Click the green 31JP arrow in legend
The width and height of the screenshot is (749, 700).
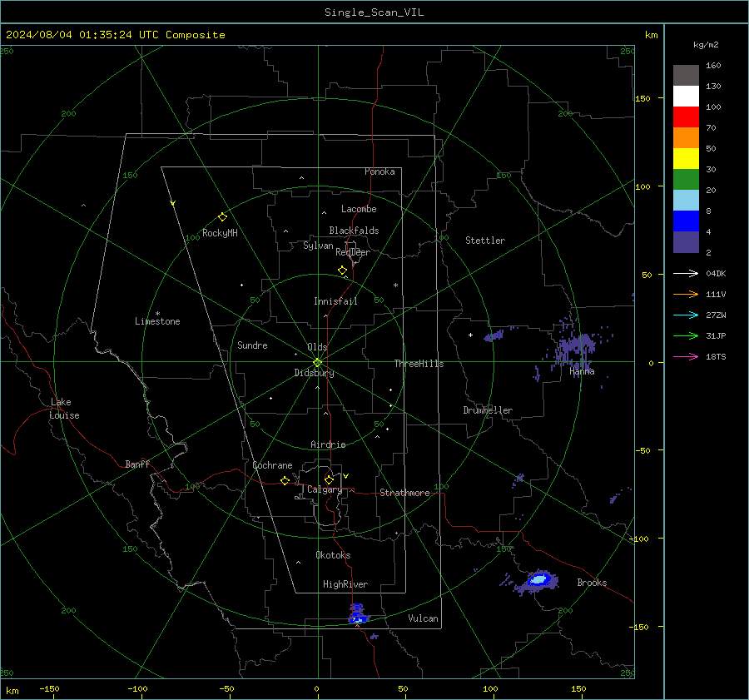coord(686,336)
